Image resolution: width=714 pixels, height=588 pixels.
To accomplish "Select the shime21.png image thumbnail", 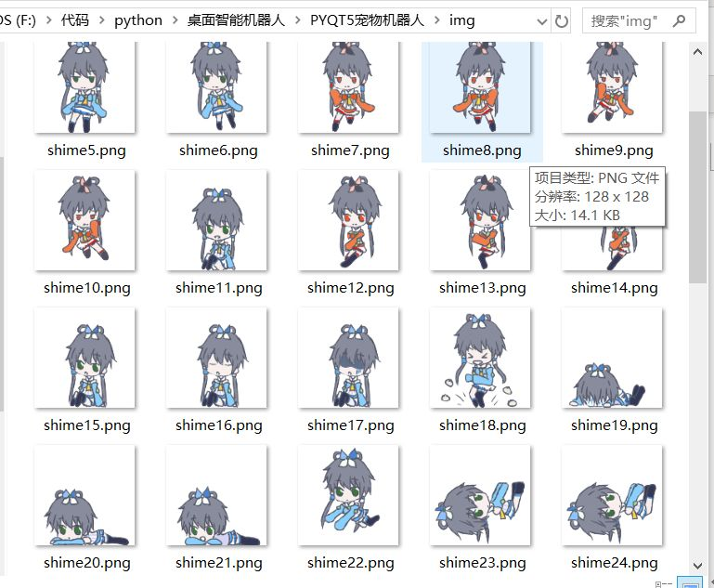I will [x=216, y=495].
